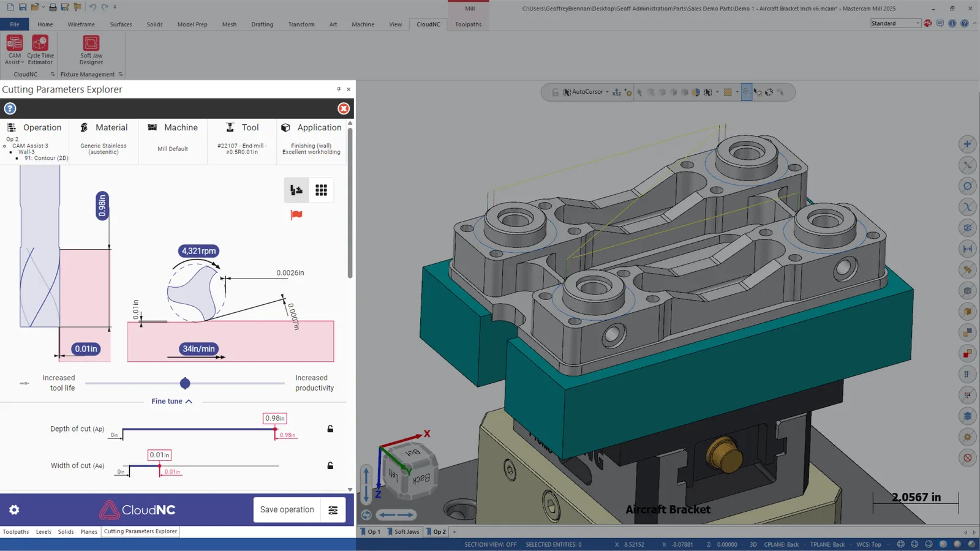Select the Soft Jaws viewsheet tab

(x=404, y=532)
